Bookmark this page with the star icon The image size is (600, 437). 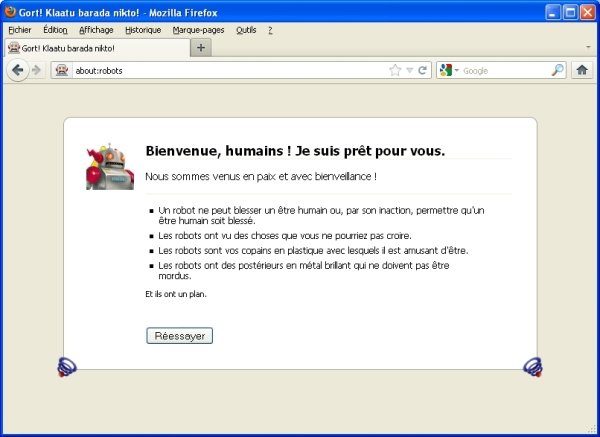(395, 70)
